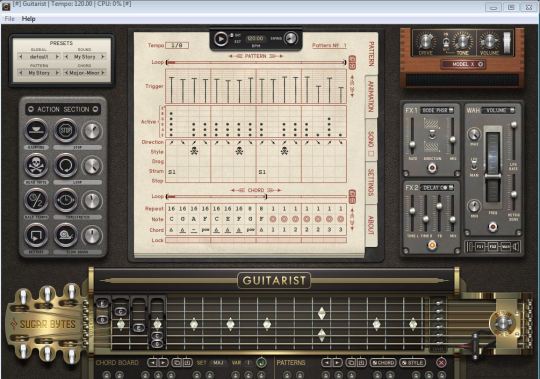
Task: Open the FX 1 effect type dropdown
Action: tap(437, 110)
